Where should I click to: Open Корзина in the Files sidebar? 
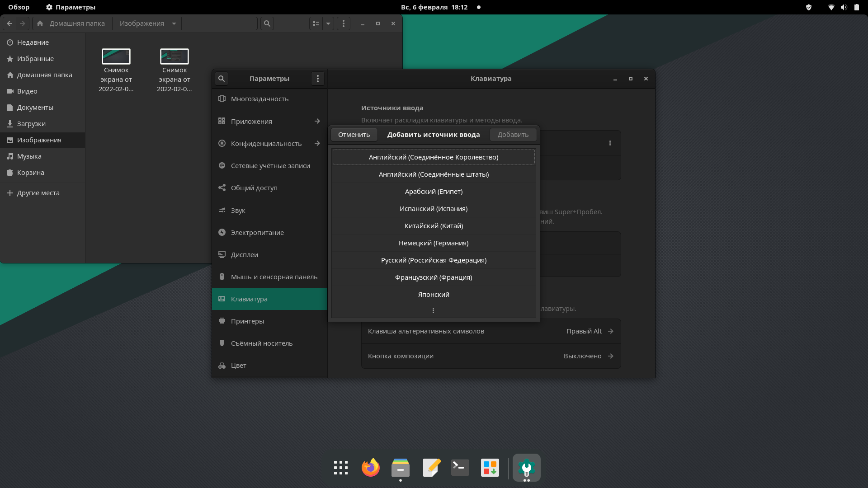pyautogui.click(x=42, y=173)
